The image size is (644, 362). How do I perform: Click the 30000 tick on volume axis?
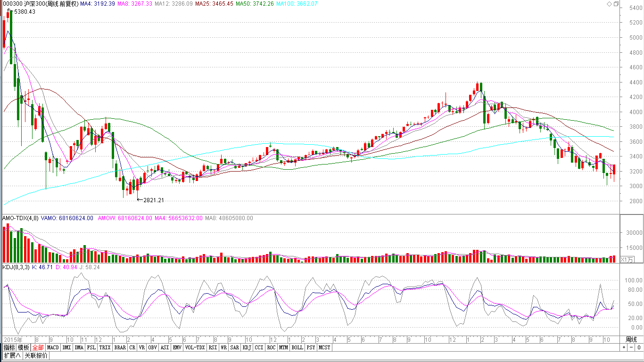[634, 232]
